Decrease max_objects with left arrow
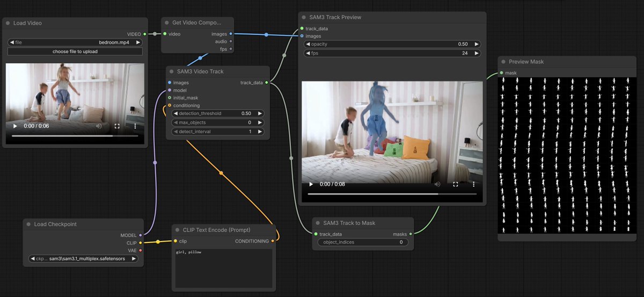The image size is (644, 297). click(x=175, y=122)
